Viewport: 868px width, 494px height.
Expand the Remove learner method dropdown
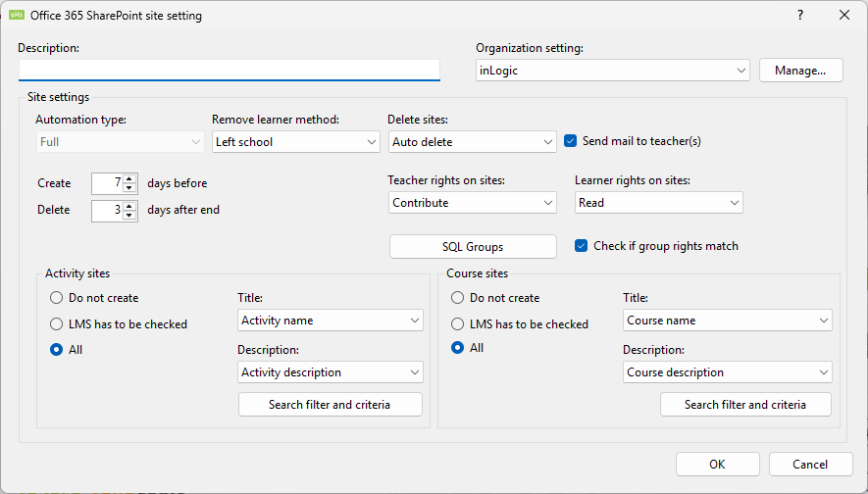(295, 142)
